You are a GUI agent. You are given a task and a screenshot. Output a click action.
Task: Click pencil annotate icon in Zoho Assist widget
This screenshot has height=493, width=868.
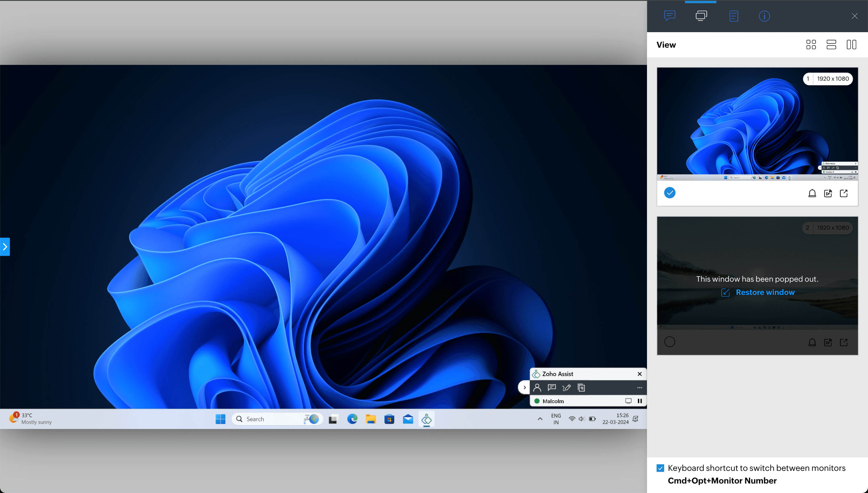566,388
